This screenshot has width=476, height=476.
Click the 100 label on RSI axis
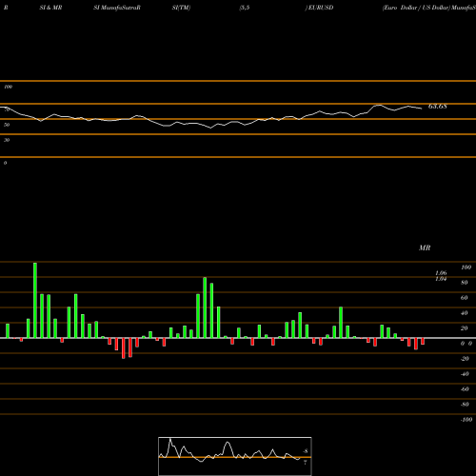pyautogui.click(x=8, y=87)
